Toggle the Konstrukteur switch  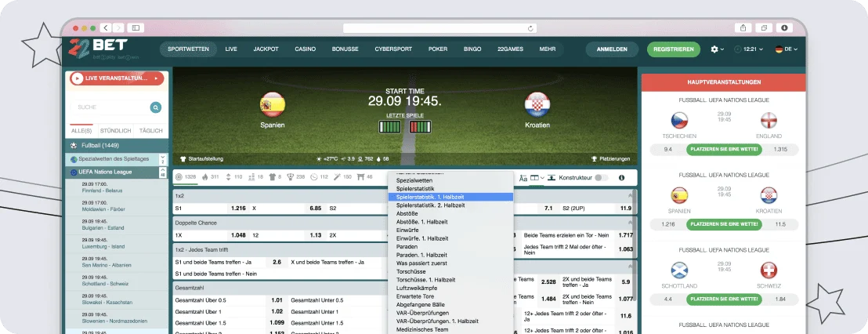click(x=601, y=178)
